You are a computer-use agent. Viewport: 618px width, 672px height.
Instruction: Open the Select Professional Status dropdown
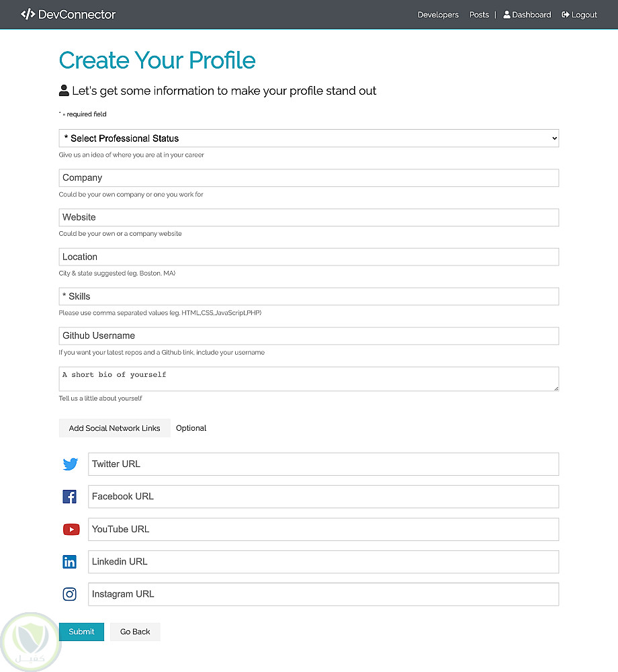tap(309, 138)
